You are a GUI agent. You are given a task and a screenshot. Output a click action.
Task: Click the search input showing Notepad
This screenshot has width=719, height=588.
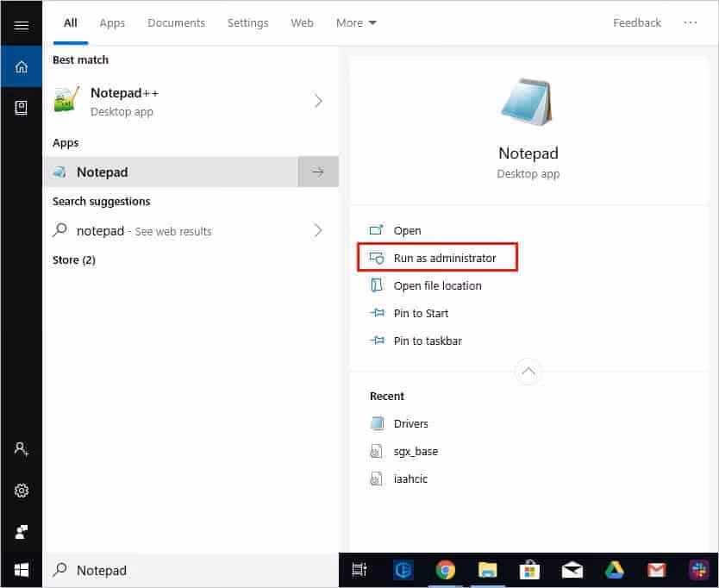pos(103,570)
